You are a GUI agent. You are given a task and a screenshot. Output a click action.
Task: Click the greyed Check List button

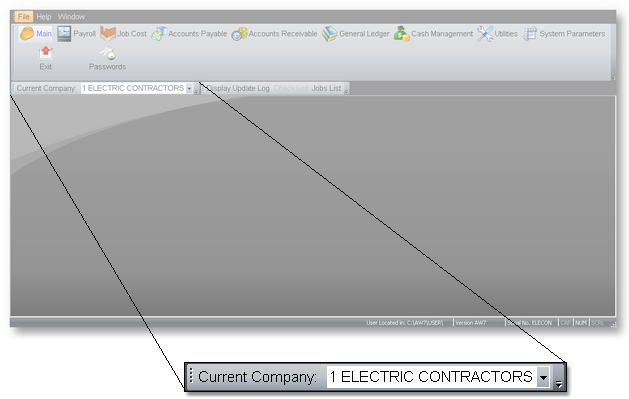(x=290, y=88)
